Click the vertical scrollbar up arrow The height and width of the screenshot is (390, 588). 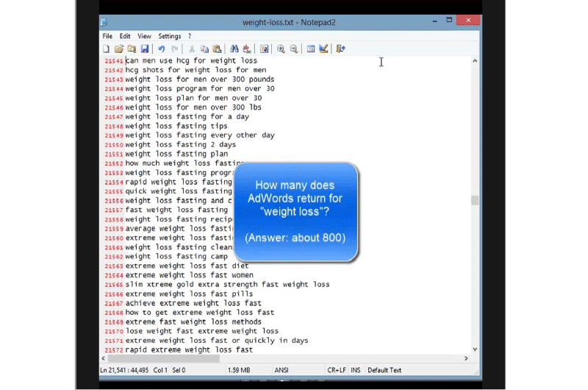click(x=475, y=61)
